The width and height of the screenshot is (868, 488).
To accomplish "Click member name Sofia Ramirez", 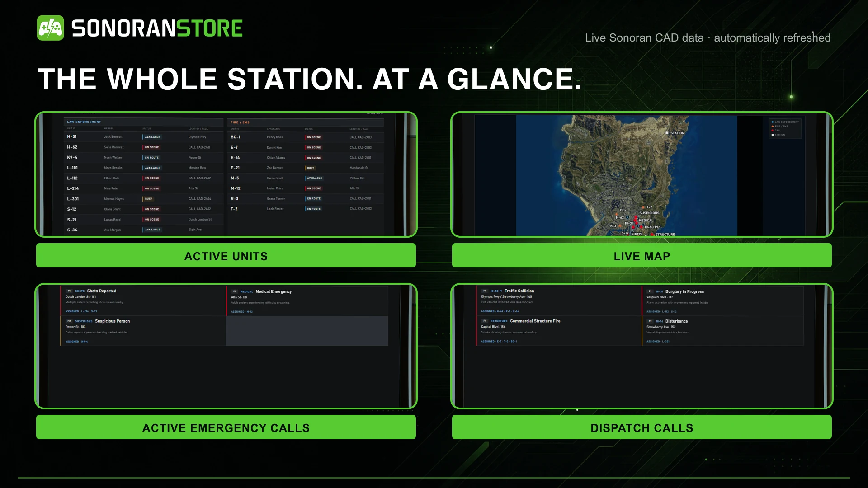I will (114, 147).
